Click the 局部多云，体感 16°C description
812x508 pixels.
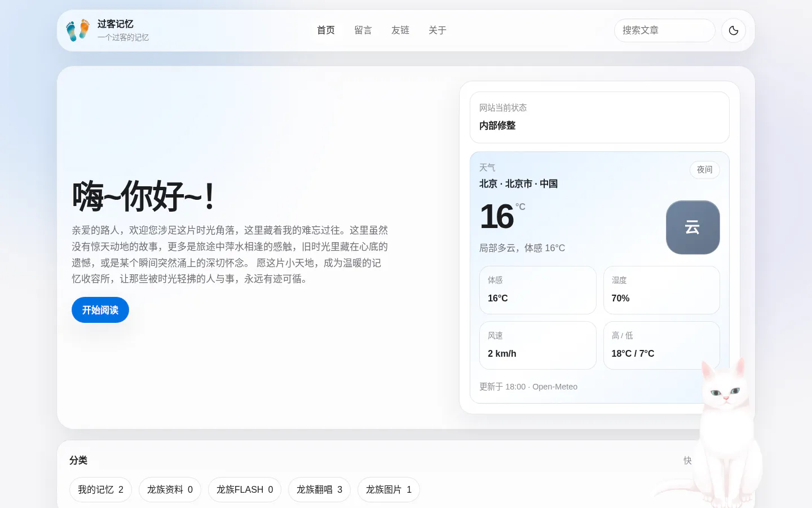[522, 248]
